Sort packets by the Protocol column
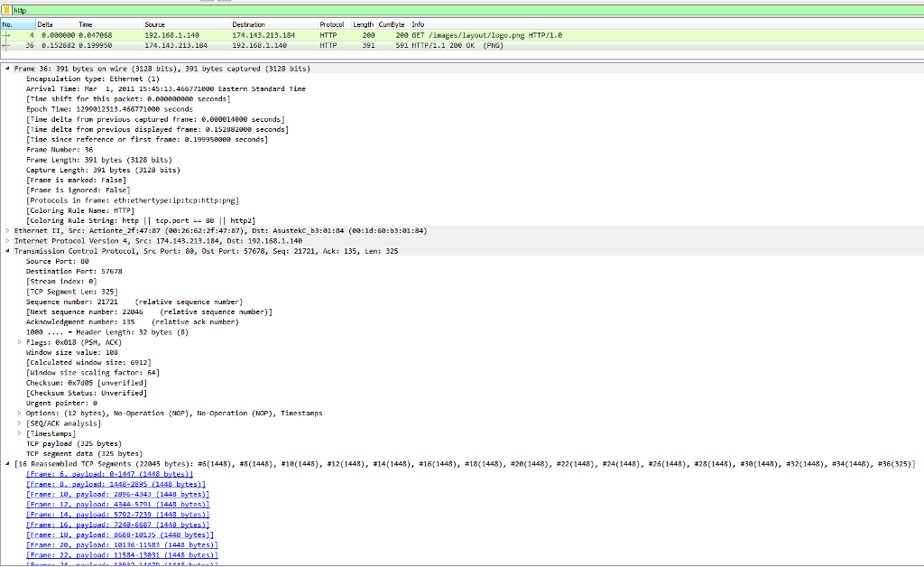924x567 pixels. pos(330,24)
